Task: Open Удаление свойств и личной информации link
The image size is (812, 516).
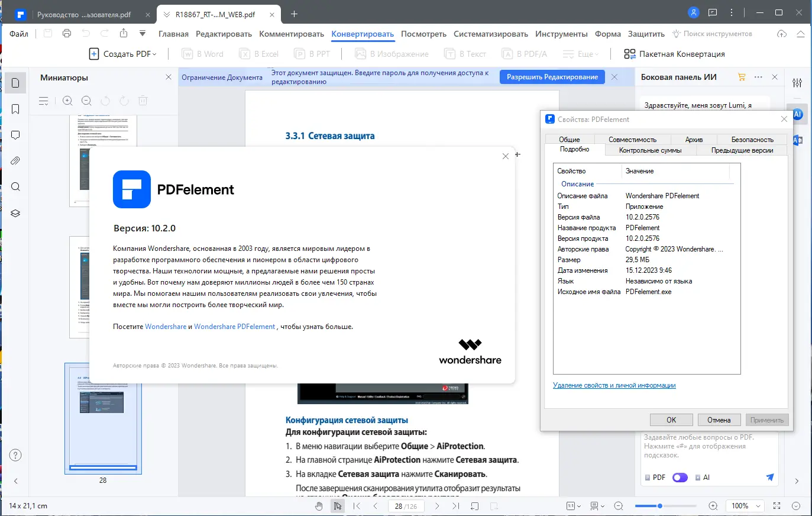Action: point(614,385)
